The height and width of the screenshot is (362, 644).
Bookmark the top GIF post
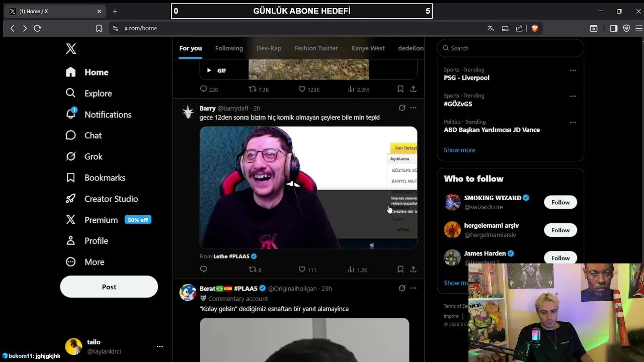(400, 89)
